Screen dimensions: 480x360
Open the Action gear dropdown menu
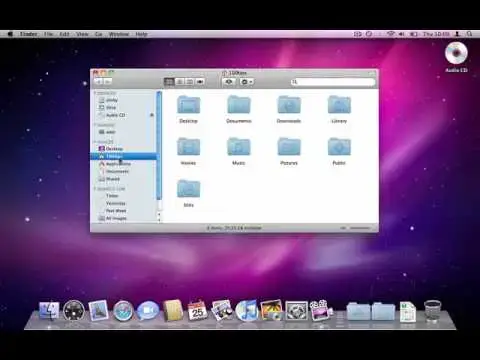[246, 82]
